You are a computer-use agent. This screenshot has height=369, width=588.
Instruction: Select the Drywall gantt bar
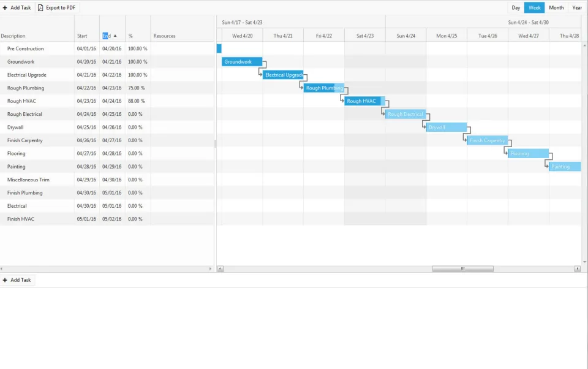[447, 127]
